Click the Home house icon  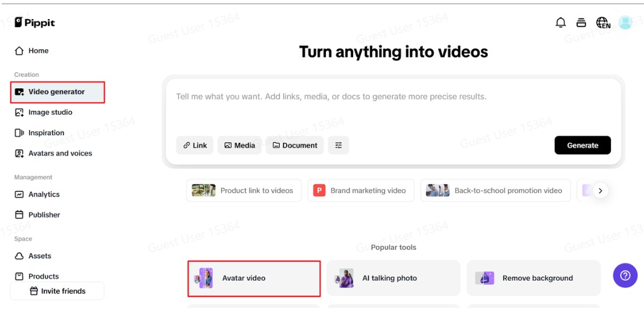(19, 50)
